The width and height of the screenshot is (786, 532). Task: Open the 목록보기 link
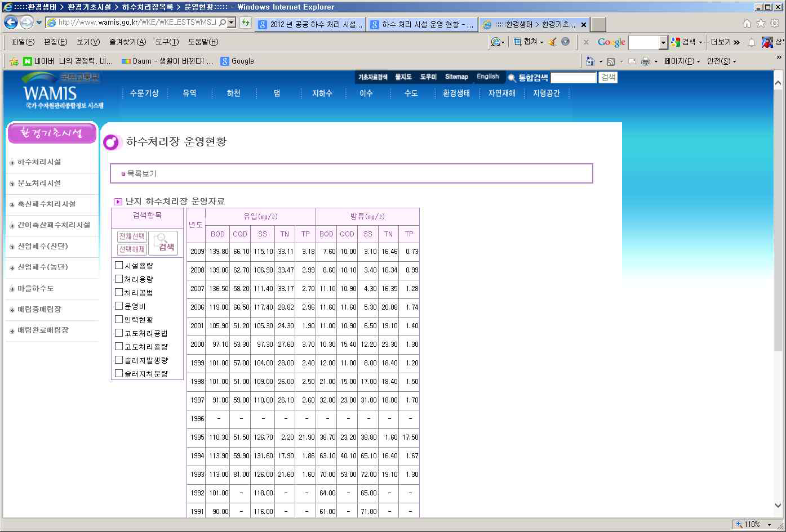coord(142,174)
